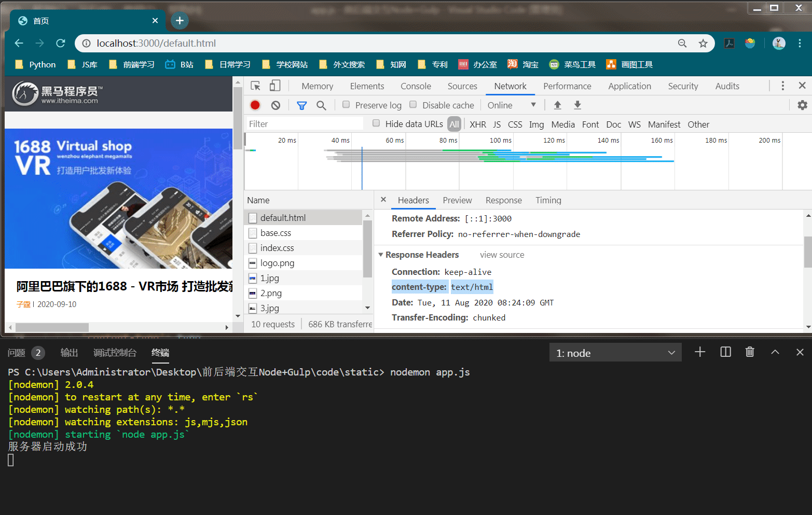Open the Python bookmark folder
Image resolution: width=812 pixels, height=515 pixels.
(x=35, y=64)
